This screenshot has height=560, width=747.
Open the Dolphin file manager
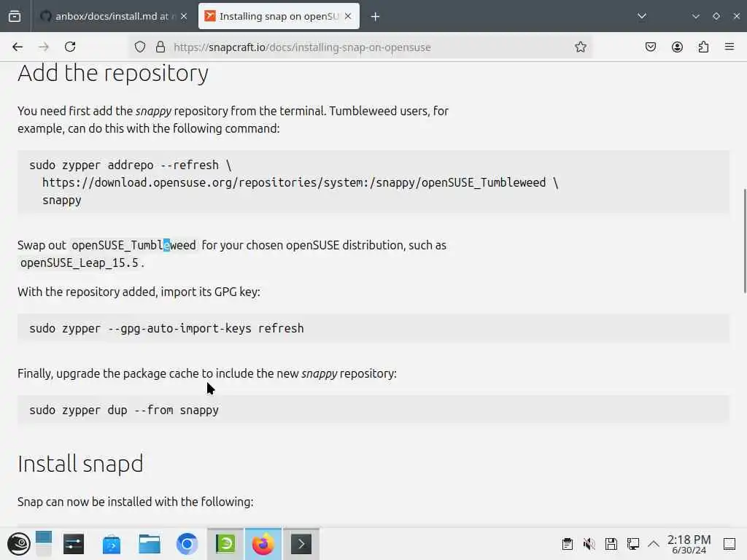pos(150,544)
